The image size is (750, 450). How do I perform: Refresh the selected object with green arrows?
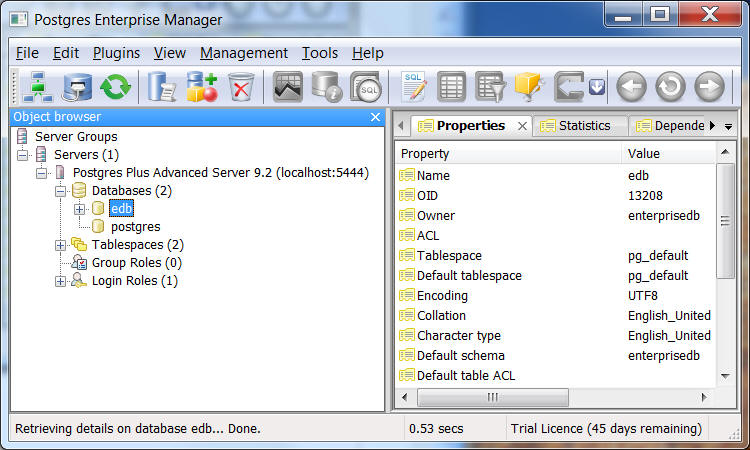[x=115, y=87]
